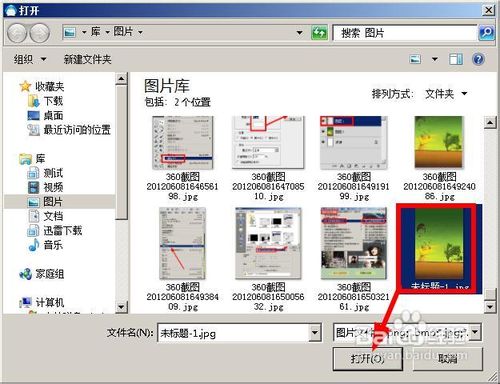Click the 打开(O) button

(368, 359)
